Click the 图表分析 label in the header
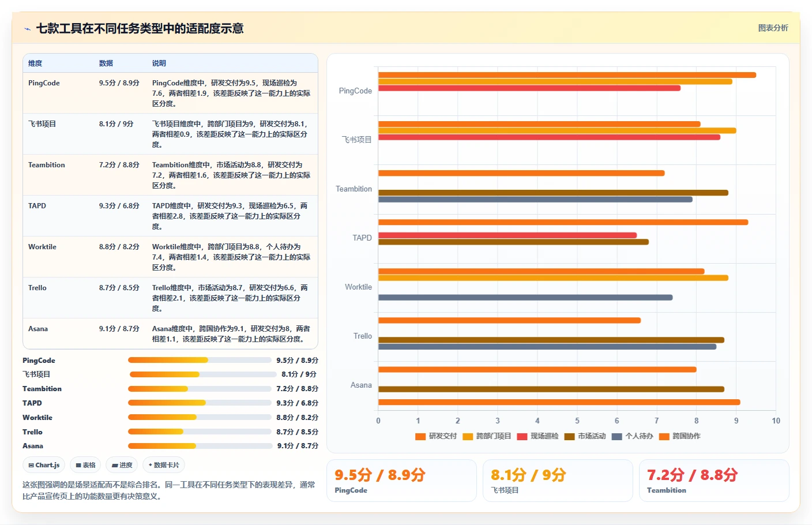 coord(773,28)
